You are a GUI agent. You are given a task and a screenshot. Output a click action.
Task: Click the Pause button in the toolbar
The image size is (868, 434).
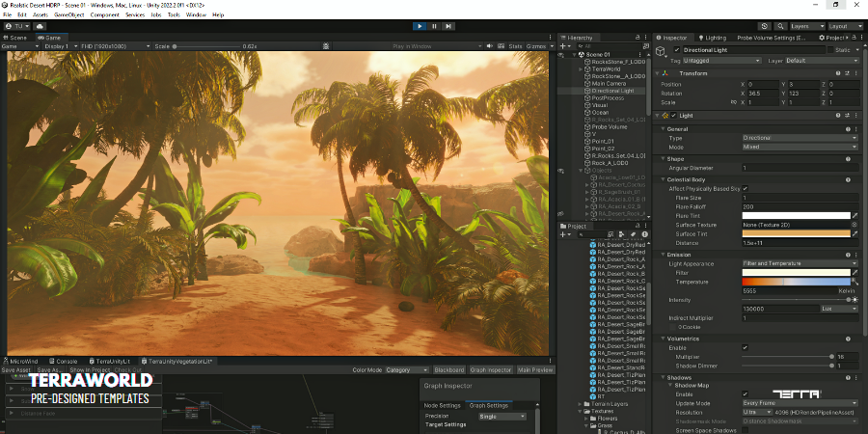tap(434, 26)
